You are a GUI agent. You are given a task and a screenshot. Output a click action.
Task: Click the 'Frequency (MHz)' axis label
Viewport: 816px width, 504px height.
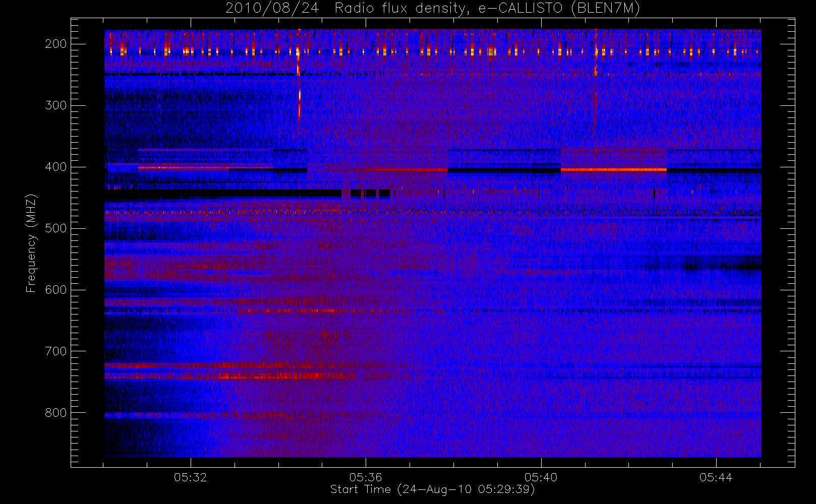point(31,243)
